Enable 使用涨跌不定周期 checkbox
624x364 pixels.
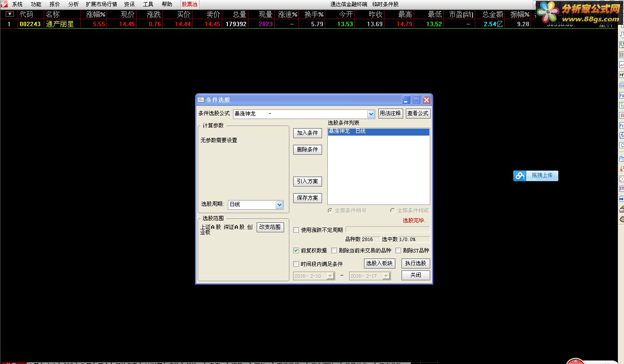click(x=296, y=230)
